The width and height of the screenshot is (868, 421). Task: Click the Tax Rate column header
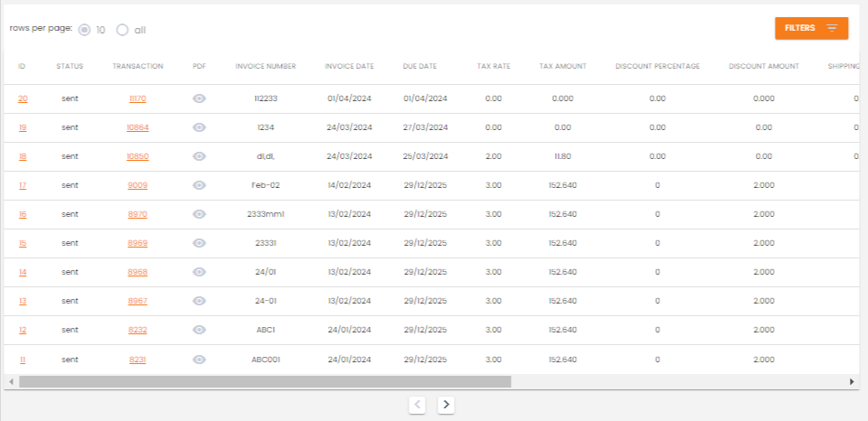click(494, 66)
